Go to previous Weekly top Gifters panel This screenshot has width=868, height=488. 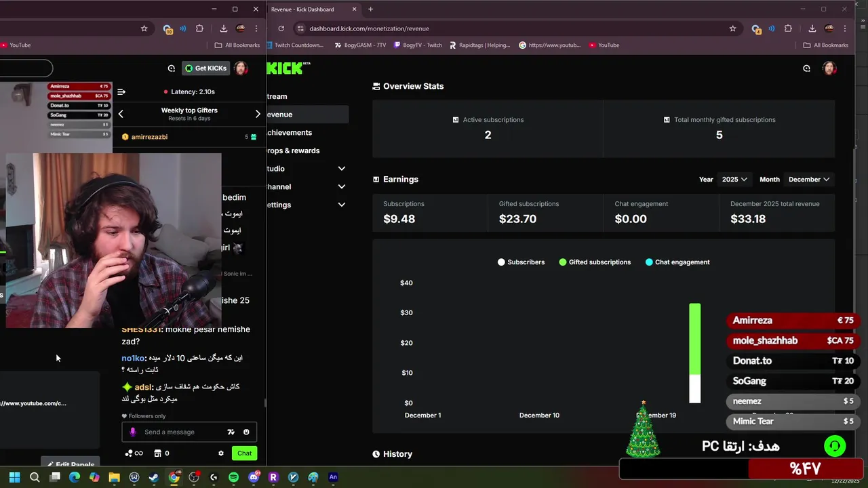pos(121,114)
